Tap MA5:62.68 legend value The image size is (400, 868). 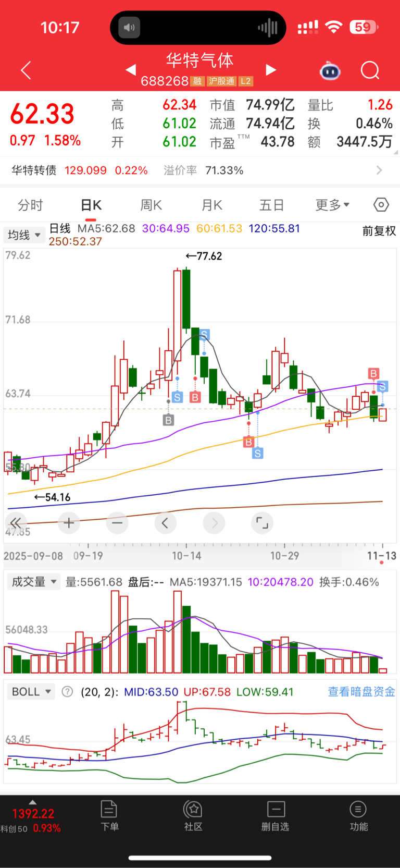point(106,228)
